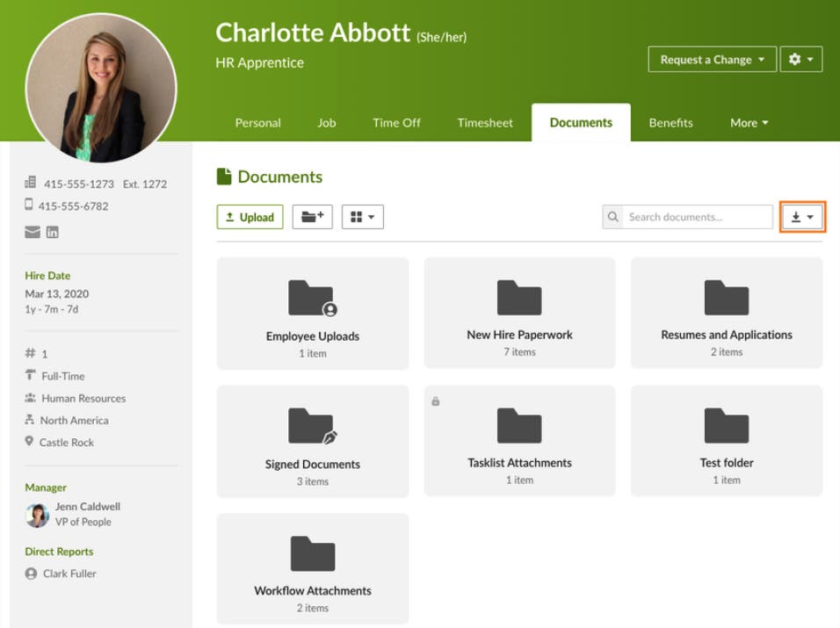Open the More tab dropdown

point(748,123)
